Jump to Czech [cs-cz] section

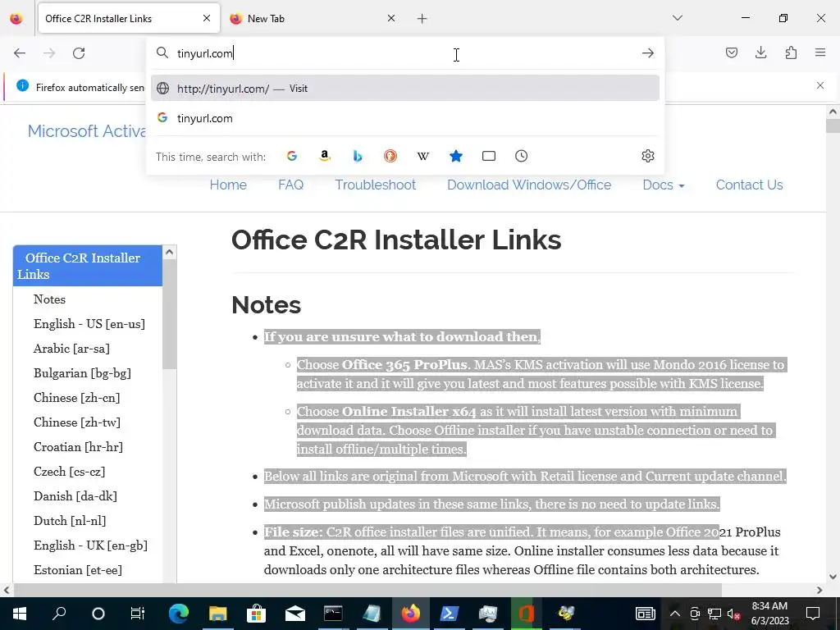[x=69, y=472]
